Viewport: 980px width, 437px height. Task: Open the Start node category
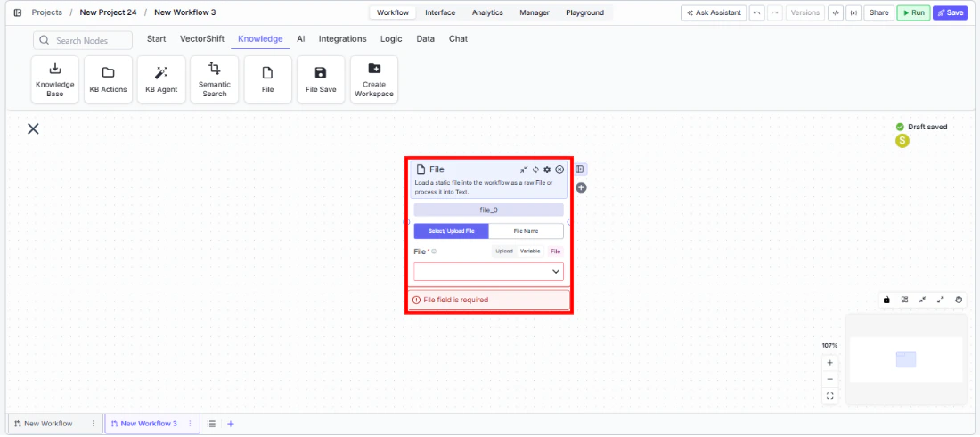[156, 39]
